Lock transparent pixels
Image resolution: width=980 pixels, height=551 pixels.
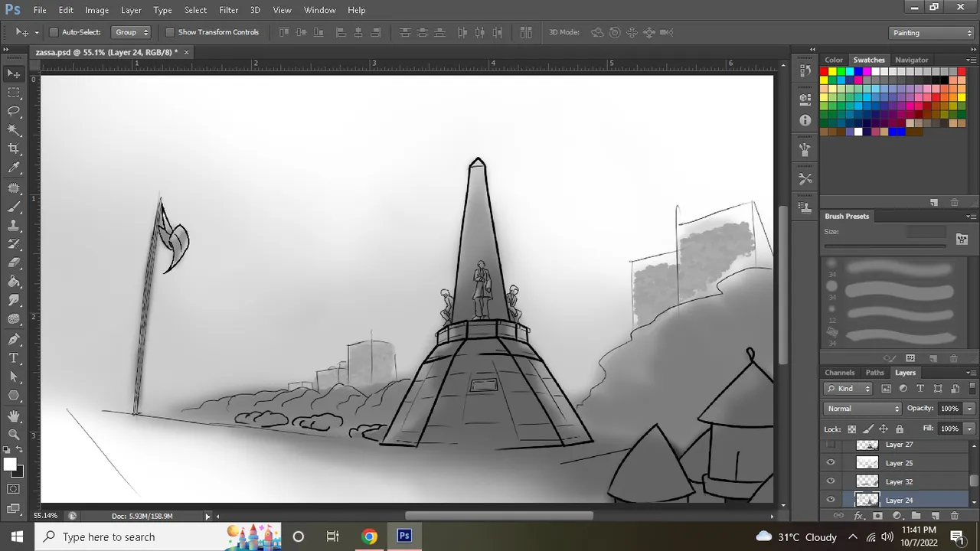pos(851,429)
